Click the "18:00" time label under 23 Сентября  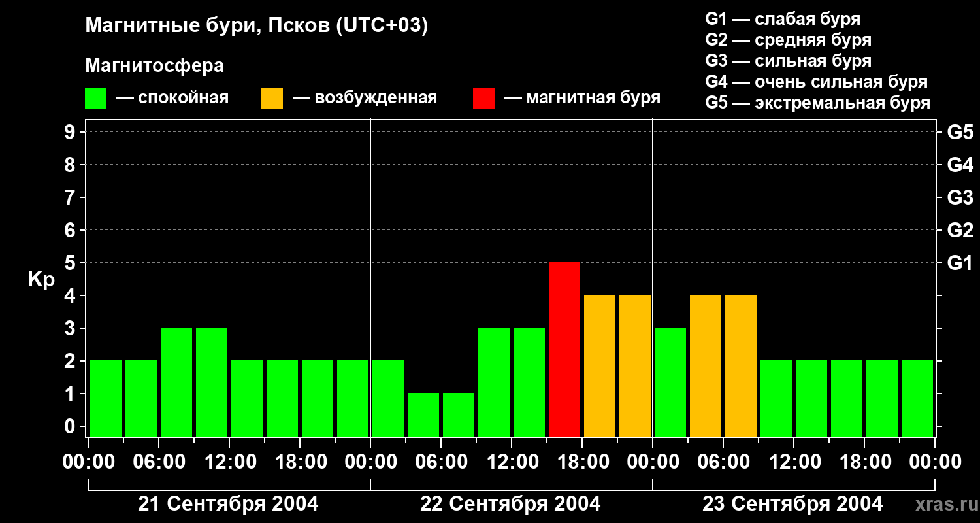(x=864, y=462)
